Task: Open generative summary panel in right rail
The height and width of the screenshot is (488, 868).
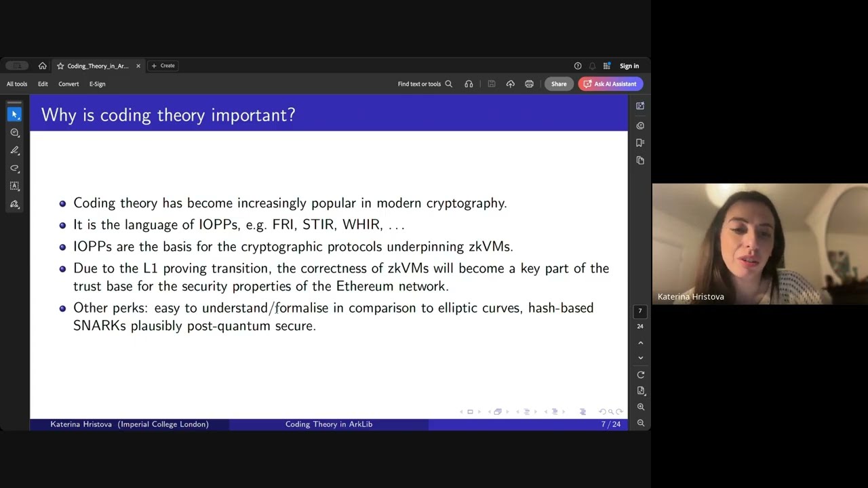Action: [640, 106]
